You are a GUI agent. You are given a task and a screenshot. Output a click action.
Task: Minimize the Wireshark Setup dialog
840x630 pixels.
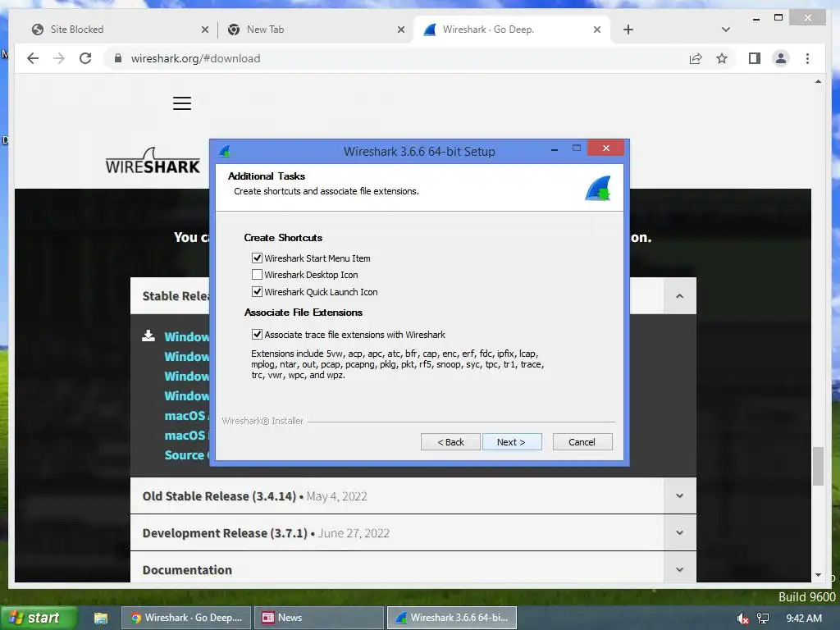[x=555, y=149]
